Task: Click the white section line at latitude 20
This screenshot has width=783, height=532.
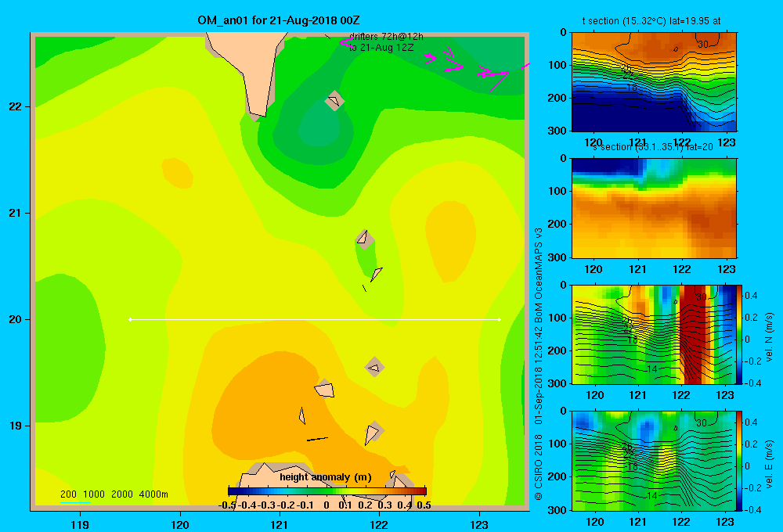Action: coord(315,319)
